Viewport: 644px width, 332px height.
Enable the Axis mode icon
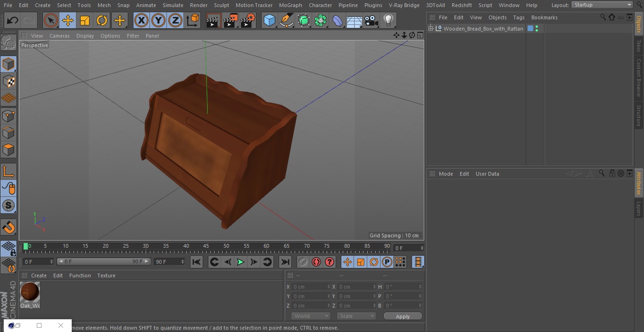[8, 171]
